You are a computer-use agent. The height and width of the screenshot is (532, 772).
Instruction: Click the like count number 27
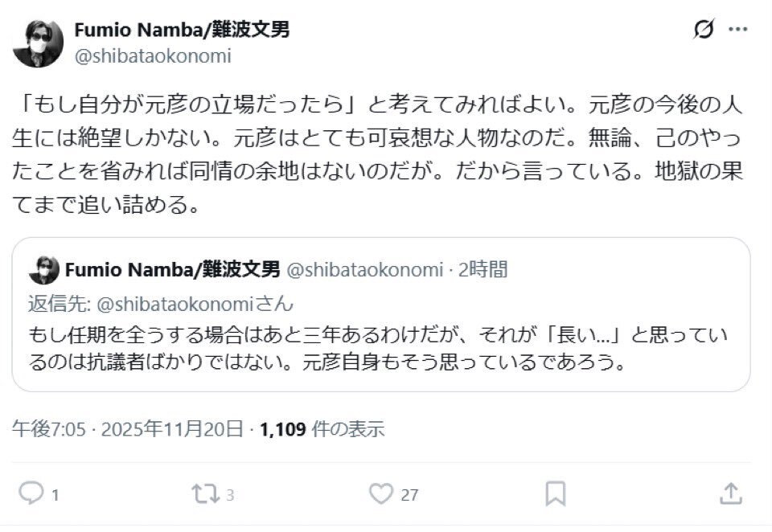409,495
